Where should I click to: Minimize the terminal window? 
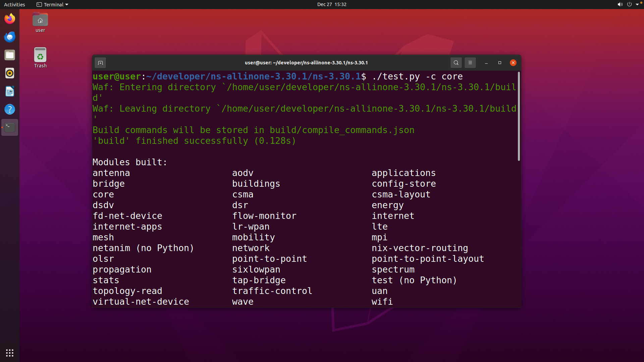486,63
